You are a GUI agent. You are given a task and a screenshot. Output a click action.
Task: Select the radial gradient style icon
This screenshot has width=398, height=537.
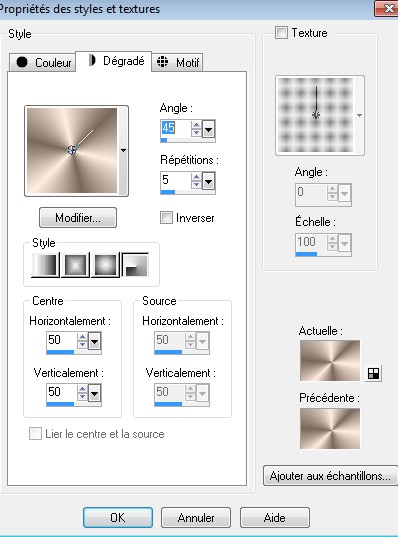coord(136,265)
